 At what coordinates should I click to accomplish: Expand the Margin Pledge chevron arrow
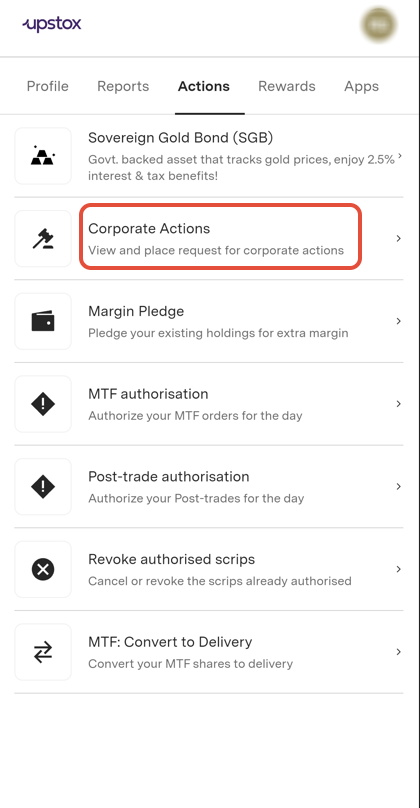click(398, 321)
